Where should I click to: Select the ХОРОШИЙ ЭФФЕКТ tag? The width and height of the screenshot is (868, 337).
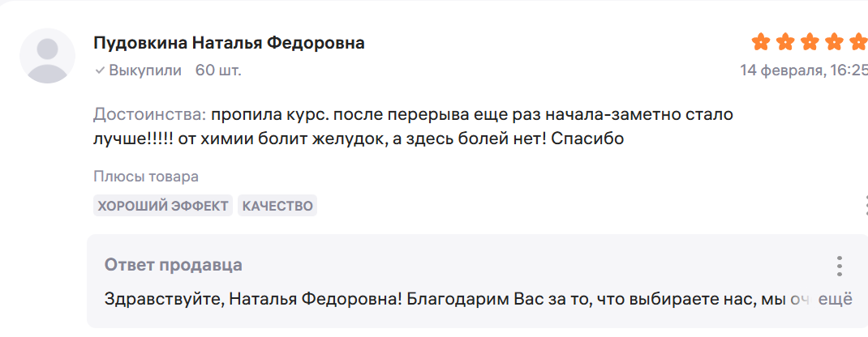[x=163, y=206]
